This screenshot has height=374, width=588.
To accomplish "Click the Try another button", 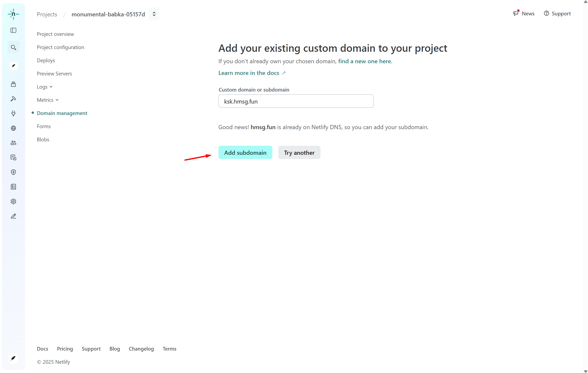I will (299, 153).
